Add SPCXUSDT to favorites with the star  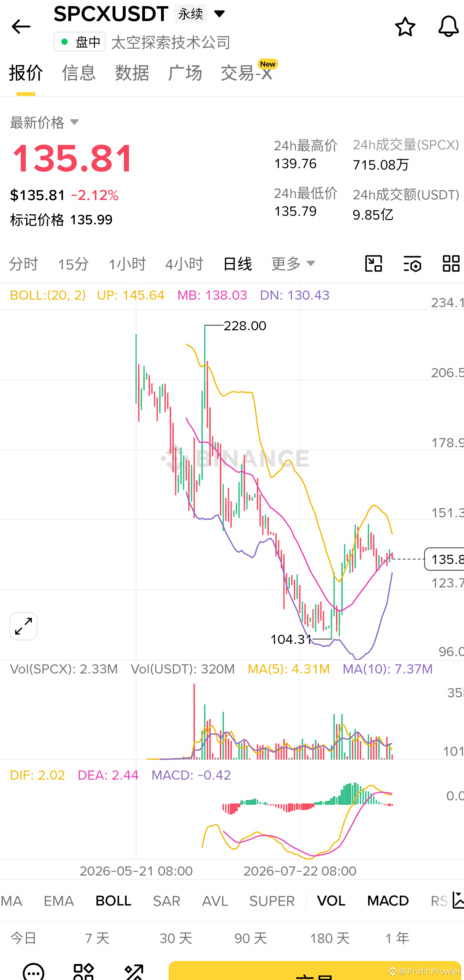(x=405, y=27)
